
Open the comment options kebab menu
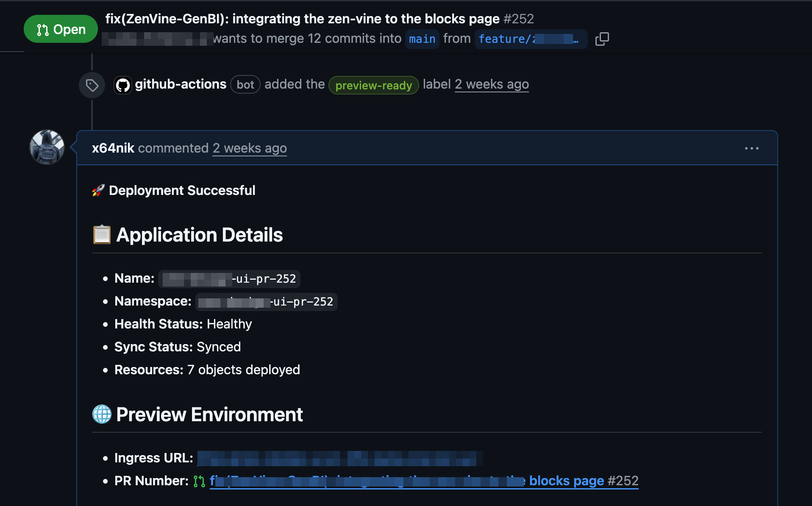click(x=752, y=148)
